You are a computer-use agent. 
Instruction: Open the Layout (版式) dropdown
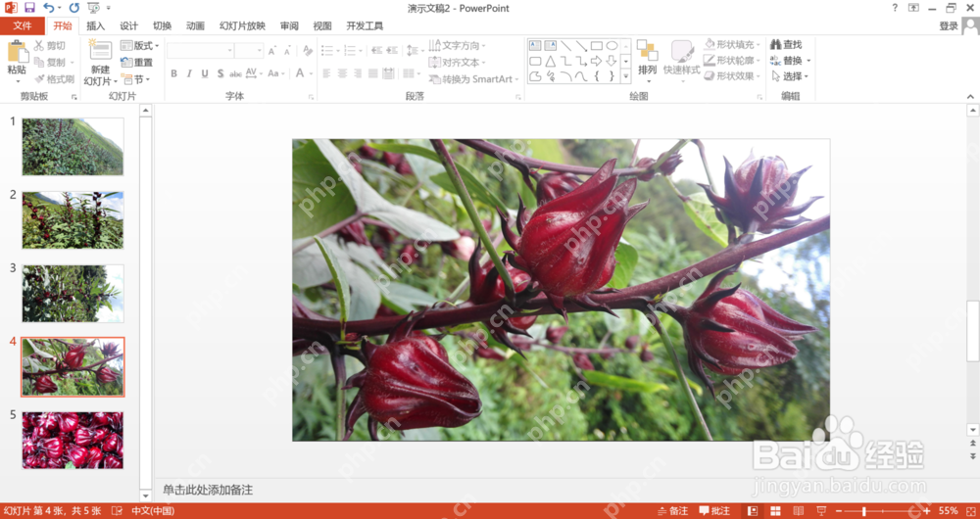pyautogui.click(x=139, y=46)
